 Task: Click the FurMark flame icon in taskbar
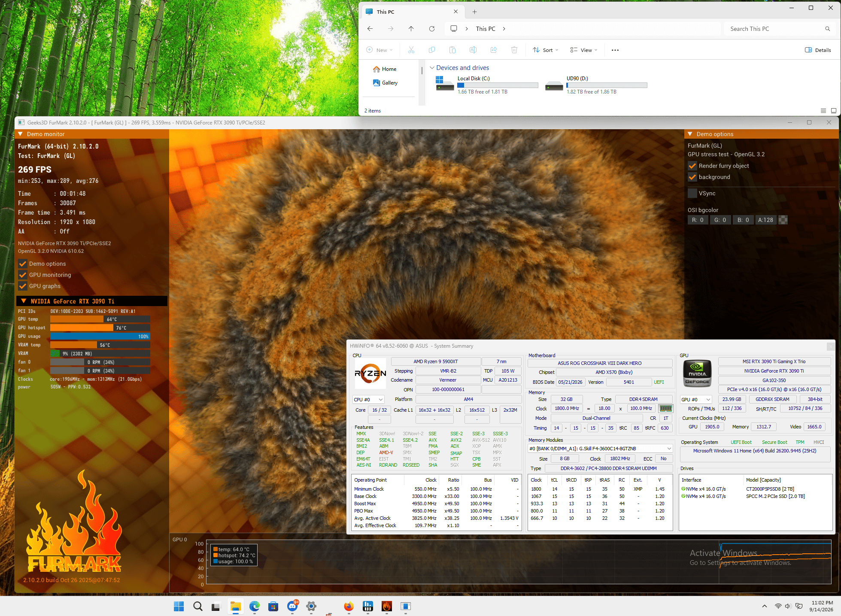(x=387, y=606)
